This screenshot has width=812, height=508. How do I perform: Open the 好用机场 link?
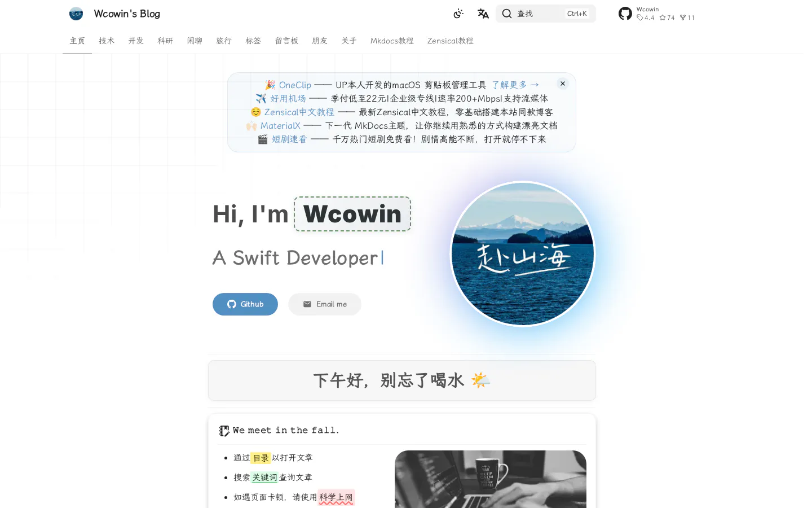coord(288,98)
